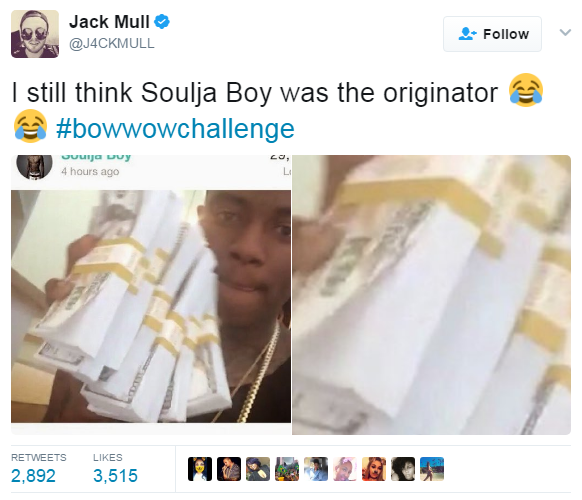This screenshot has width=582, height=500.
Task: Click the verified badge next to Jack Mull
Action: click(162, 22)
